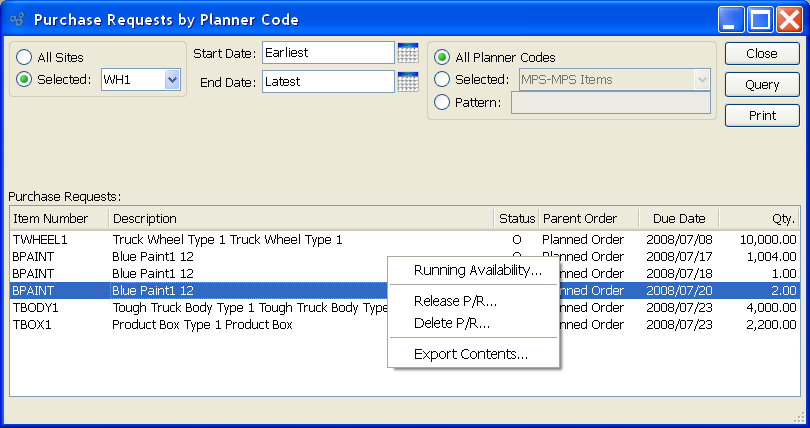The height and width of the screenshot is (428, 810).
Task: Click the Close button
Action: point(762,54)
